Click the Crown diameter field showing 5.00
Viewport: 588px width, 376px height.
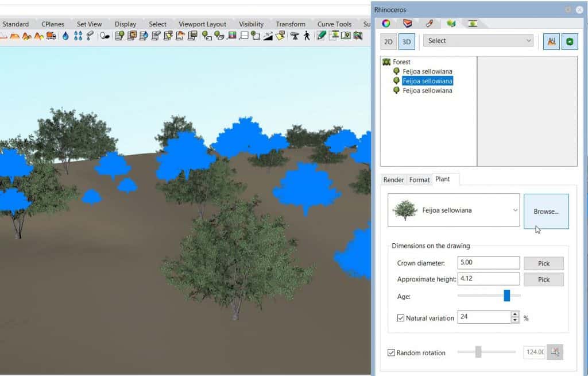489,263
